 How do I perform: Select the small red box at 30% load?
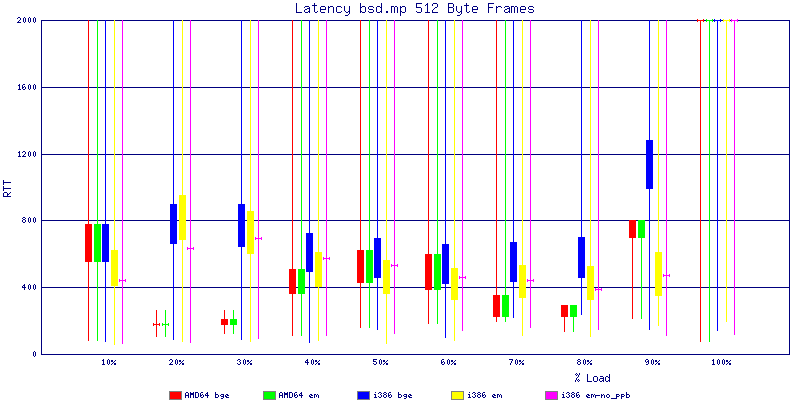(x=224, y=322)
